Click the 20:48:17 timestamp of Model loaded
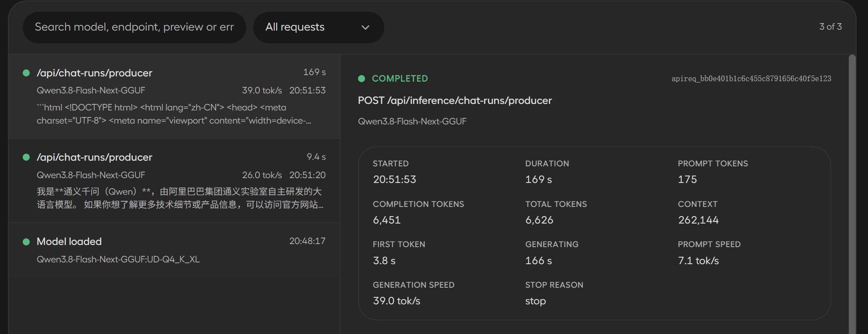The width and height of the screenshot is (868, 334). click(x=307, y=241)
